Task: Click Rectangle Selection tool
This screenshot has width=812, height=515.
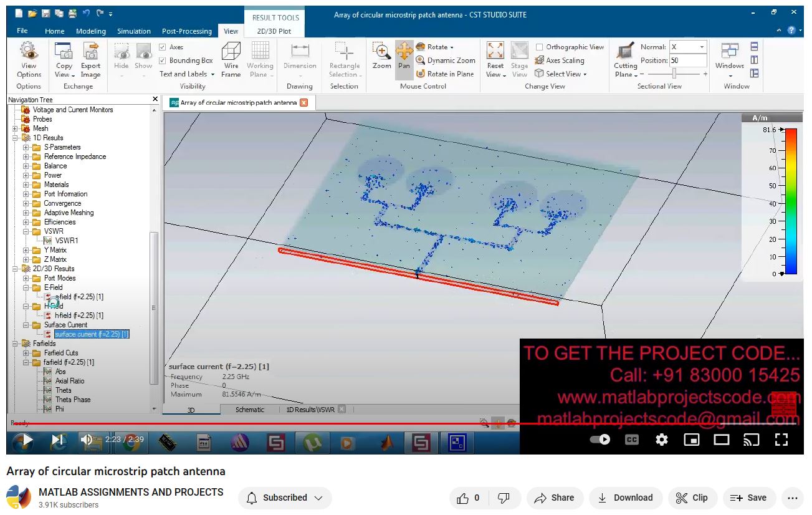Action: [344, 60]
